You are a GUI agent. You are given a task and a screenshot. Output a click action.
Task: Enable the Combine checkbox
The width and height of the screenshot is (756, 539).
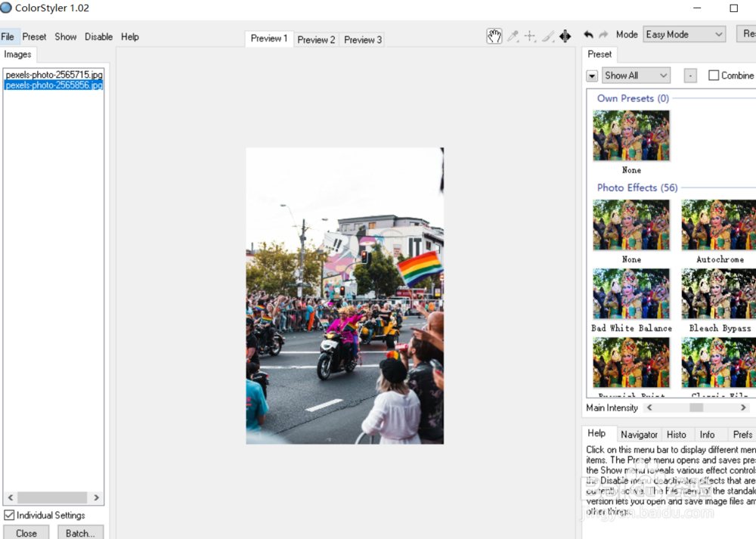point(714,75)
